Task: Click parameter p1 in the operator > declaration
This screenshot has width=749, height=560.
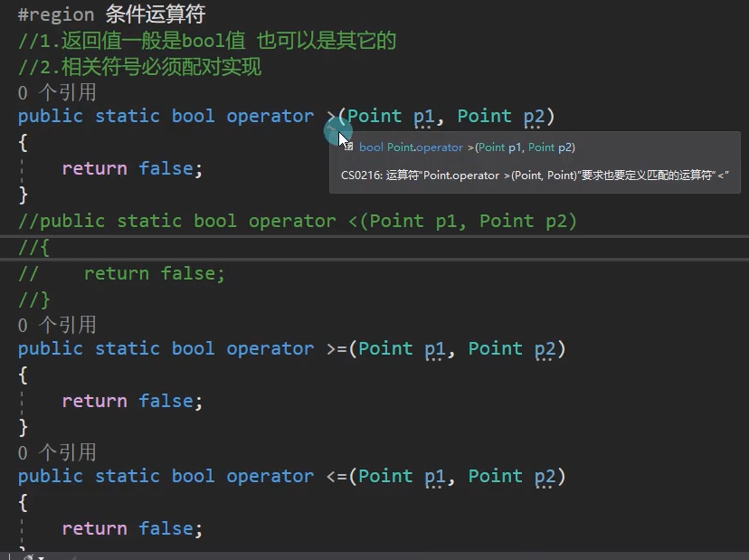Action: [x=424, y=116]
